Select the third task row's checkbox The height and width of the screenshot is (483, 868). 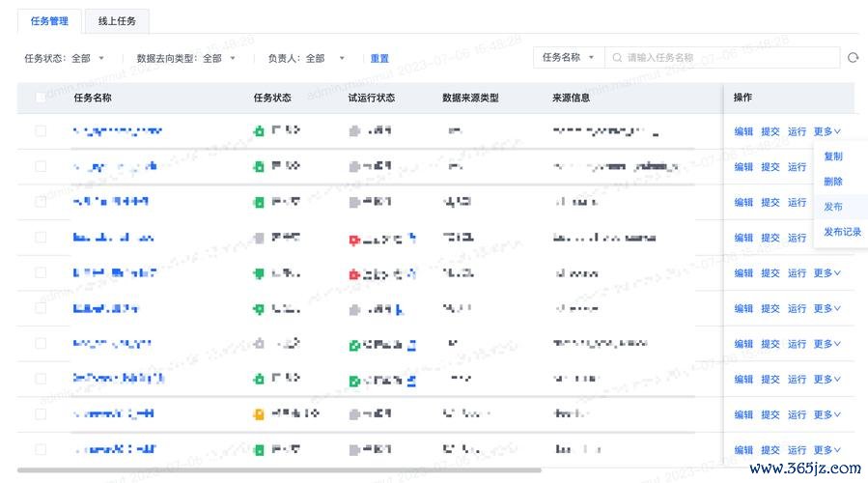[x=41, y=202]
